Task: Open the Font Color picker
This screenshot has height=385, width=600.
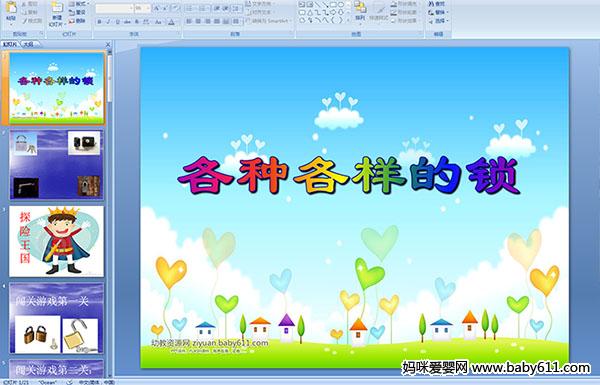Action: pyautogui.click(x=172, y=22)
